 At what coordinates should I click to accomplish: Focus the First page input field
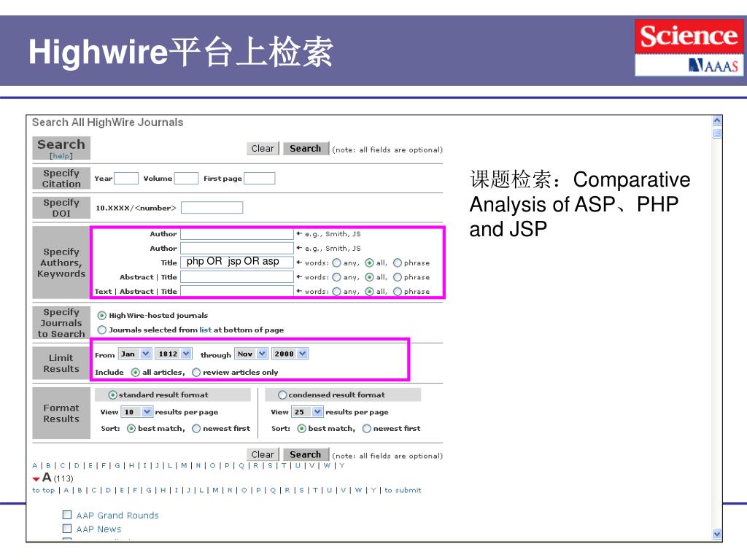(259, 178)
